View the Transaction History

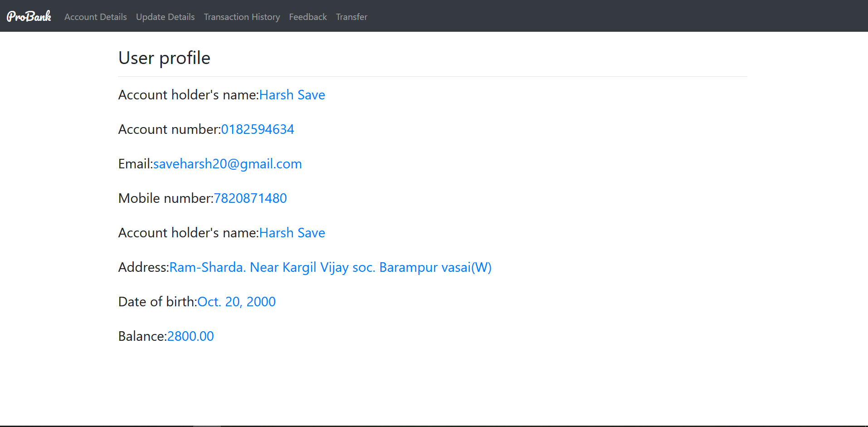242,17
